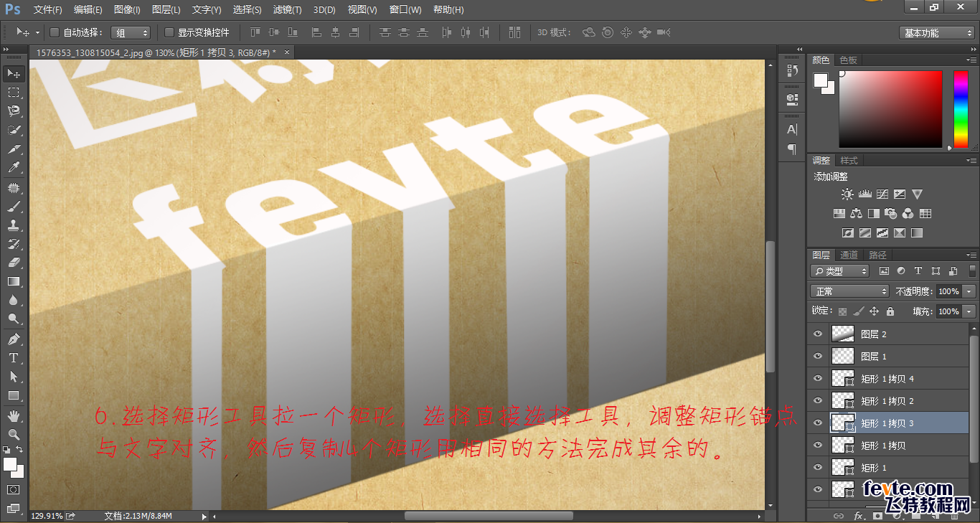Open the 正常 blend mode dropdown
980x523 pixels.
click(849, 291)
